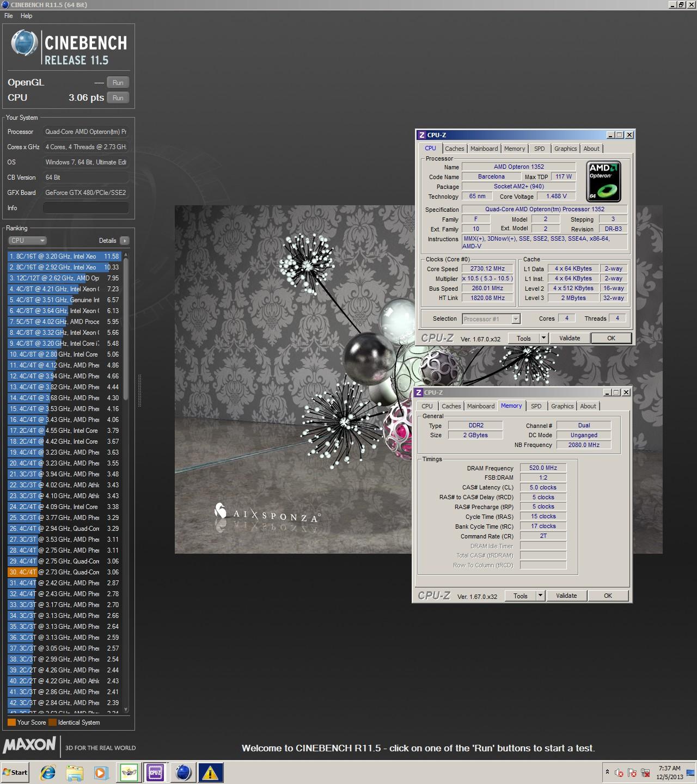Run the CPU benchmark
Viewport: 697px width, 784px height.
point(118,98)
